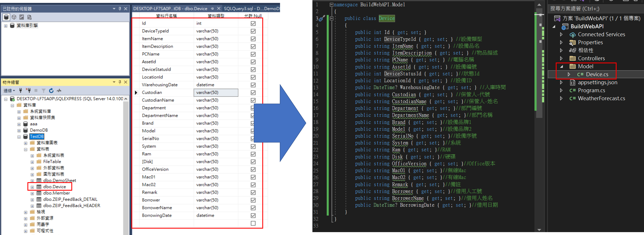Toggle Allow Null checkbox for Remark

pyautogui.click(x=253, y=192)
